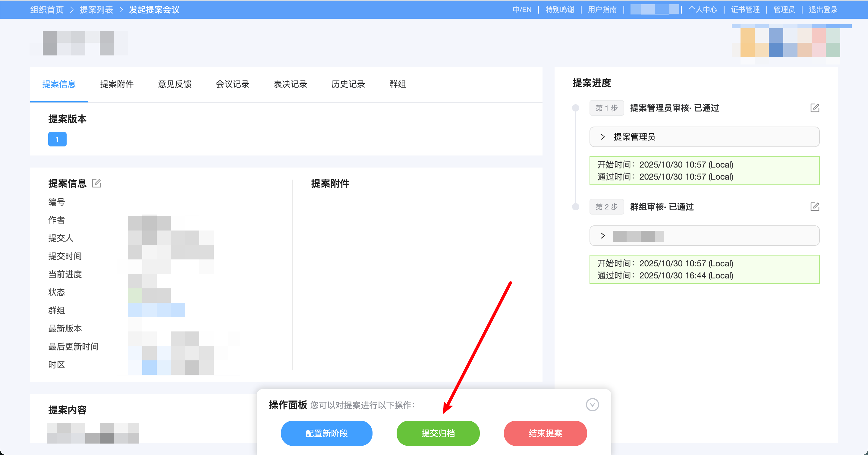Go back via the 提案列表 breadcrumb link
The height and width of the screenshot is (455, 868).
click(96, 9)
